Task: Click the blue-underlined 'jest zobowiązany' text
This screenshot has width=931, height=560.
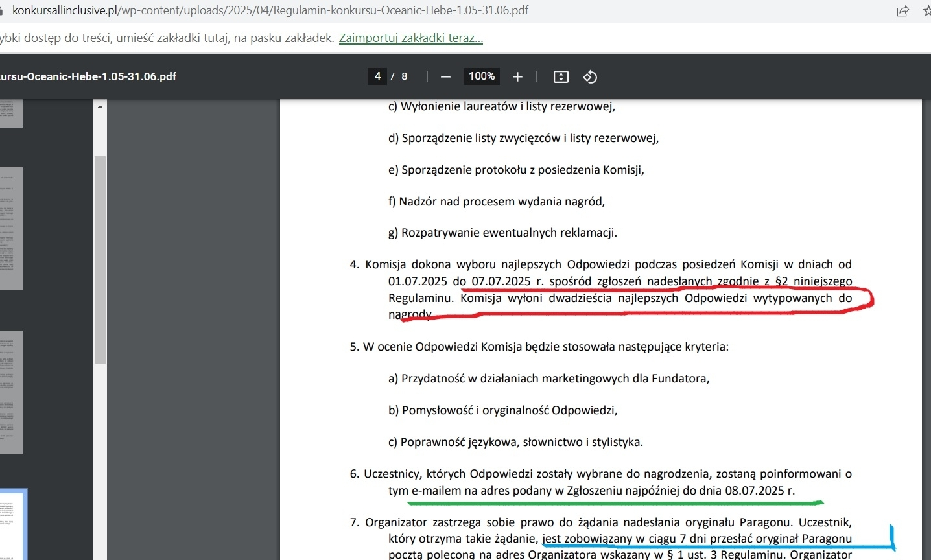Action: pos(587,539)
